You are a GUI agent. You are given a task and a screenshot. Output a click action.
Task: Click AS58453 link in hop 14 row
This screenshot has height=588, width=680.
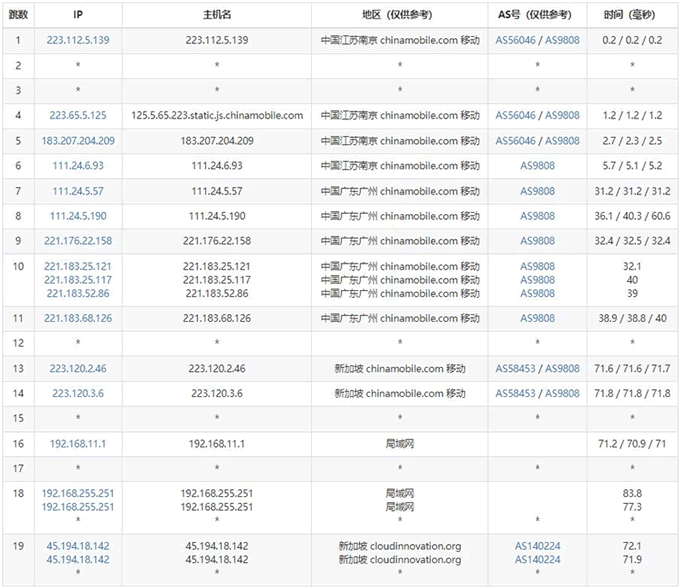(x=515, y=394)
